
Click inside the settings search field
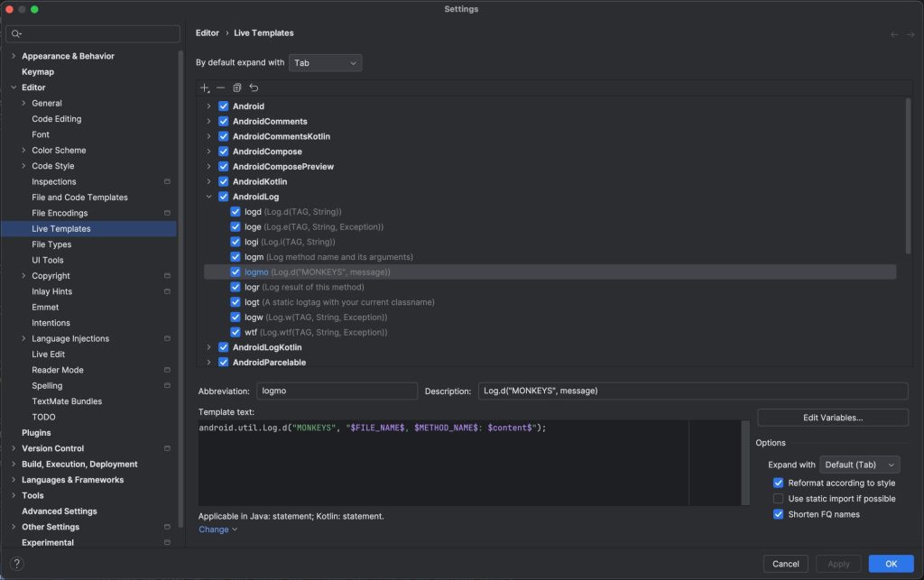coord(90,32)
